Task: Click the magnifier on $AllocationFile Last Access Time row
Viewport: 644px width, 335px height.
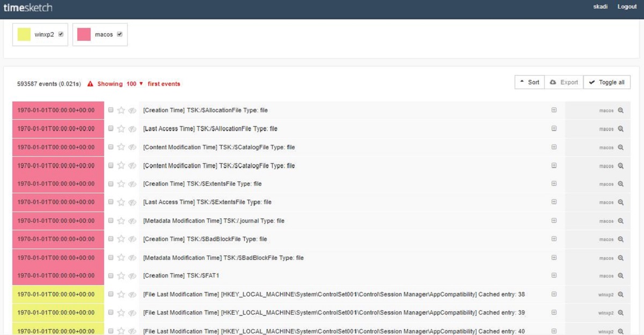Action: coord(620,129)
